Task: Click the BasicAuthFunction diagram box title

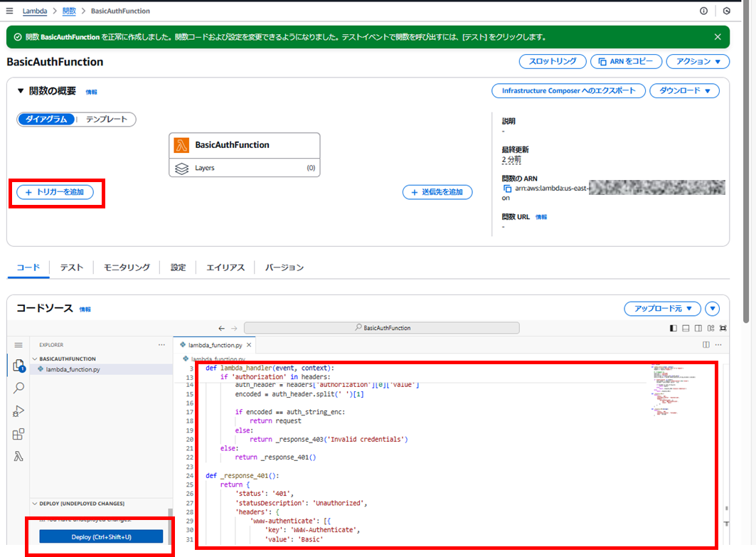Action: (232, 144)
